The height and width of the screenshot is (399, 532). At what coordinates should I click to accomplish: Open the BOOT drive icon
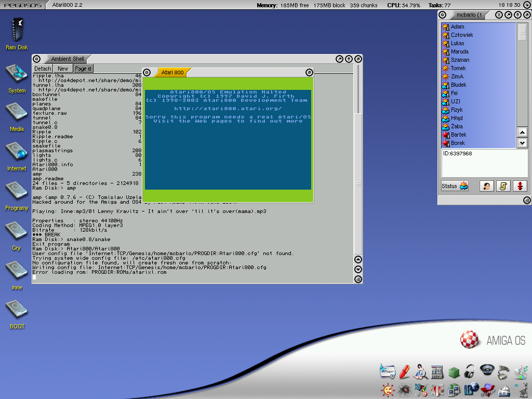(x=16, y=309)
